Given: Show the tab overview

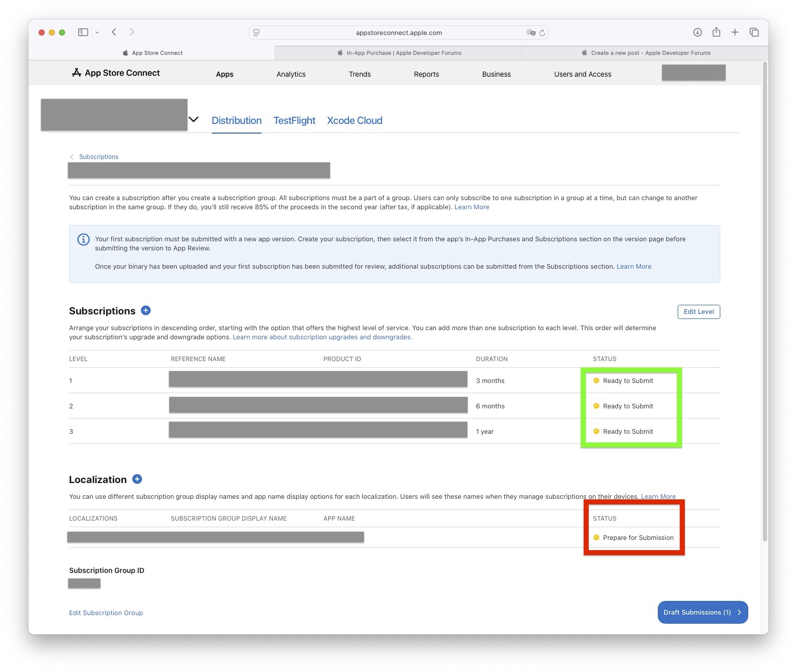Looking at the screenshot, I should [x=754, y=32].
